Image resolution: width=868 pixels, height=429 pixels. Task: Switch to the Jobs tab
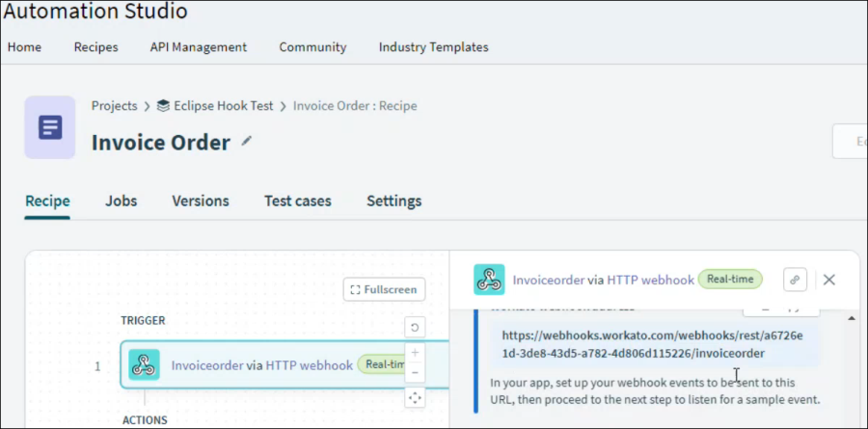[122, 201]
